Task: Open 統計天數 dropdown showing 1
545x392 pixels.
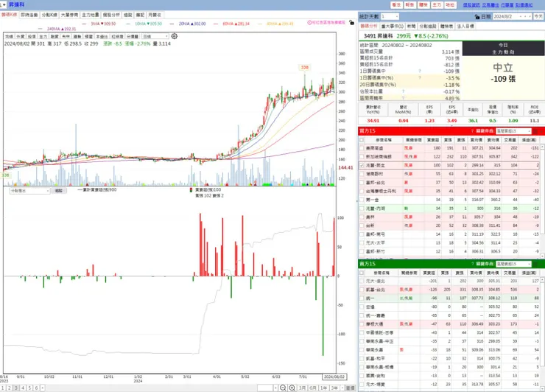Action: pyautogui.click(x=390, y=16)
